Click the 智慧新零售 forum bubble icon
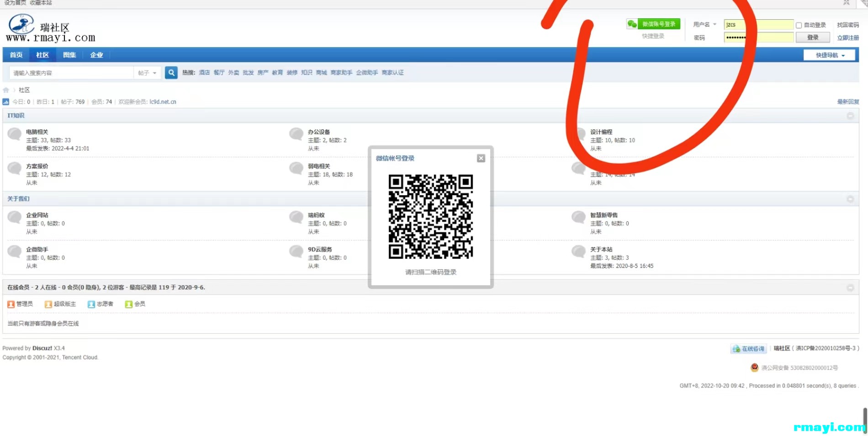868x436 pixels. pos(579,217)
